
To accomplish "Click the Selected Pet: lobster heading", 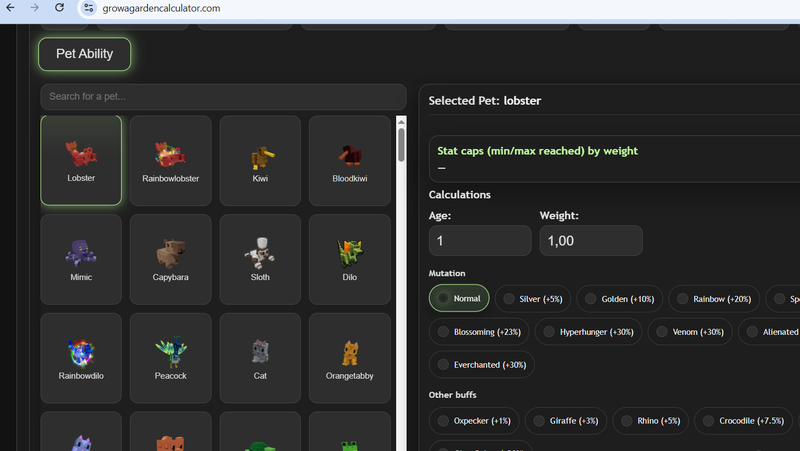I will point(485,101).
